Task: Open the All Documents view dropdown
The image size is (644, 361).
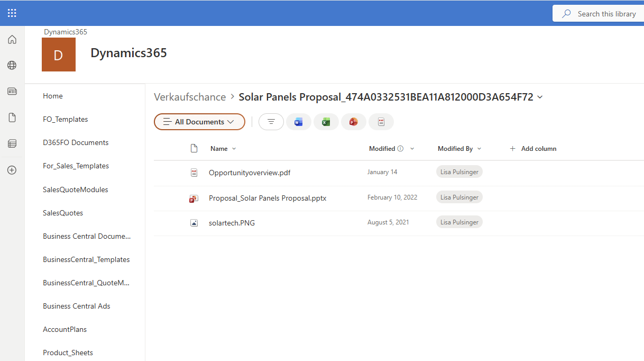Action: pos(199,122)
